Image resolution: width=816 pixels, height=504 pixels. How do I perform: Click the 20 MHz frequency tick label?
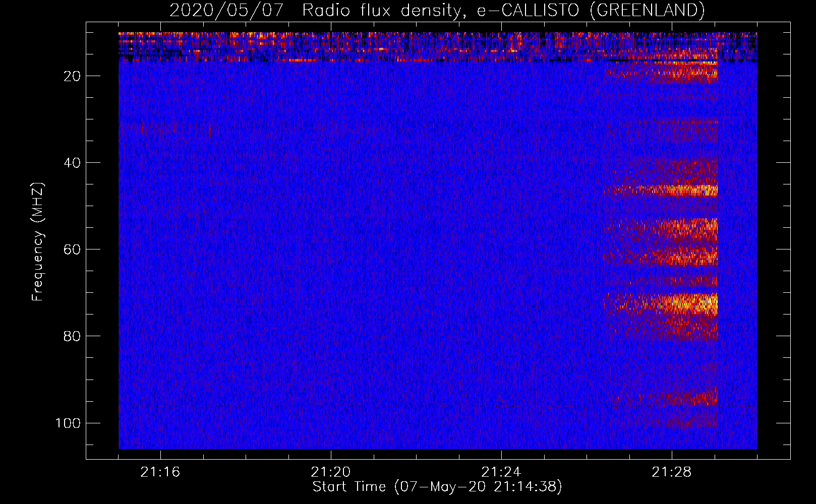(x=72, y=76)
